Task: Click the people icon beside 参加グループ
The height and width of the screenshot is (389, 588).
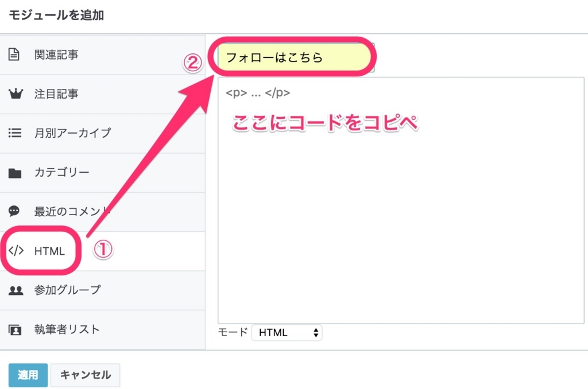Action: coord(16,290)
